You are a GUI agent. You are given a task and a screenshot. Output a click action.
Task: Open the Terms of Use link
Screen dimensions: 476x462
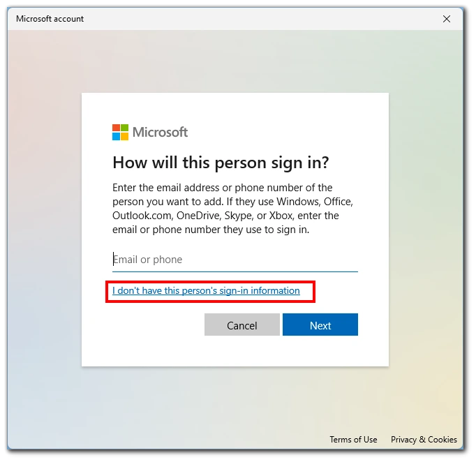(353, 440)
